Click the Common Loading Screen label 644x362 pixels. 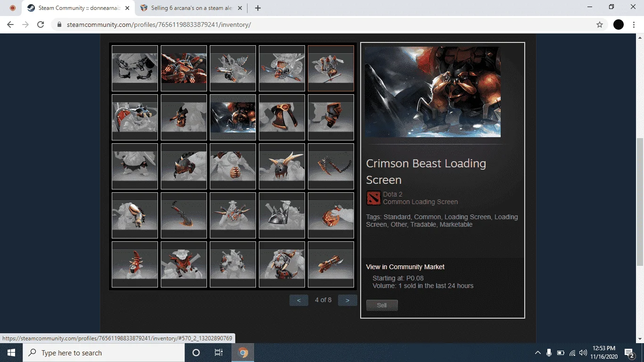421,202
